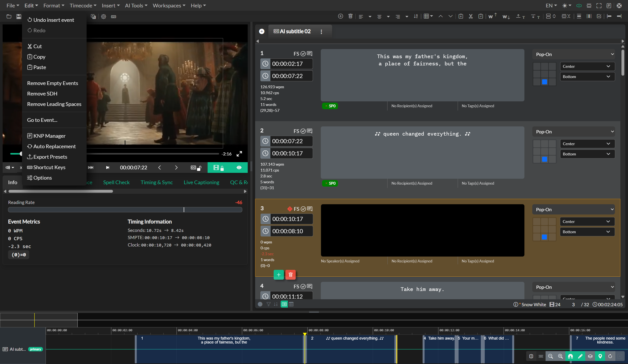This screenshot has width=628, height=364.
Task: Click the insert event plus icon in the toolbar
Action: click(340, 16)
